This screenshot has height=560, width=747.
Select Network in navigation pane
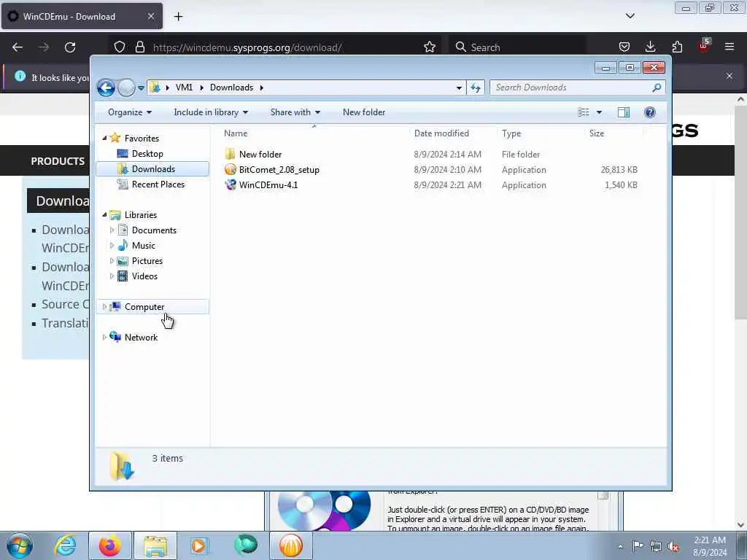pyautogui.click(x=141, y=337)
